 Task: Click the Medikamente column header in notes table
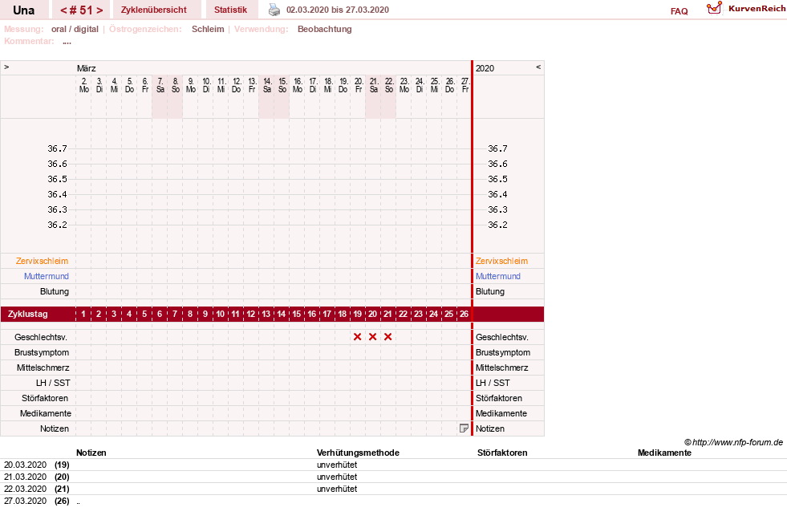[x=664, y=453]
